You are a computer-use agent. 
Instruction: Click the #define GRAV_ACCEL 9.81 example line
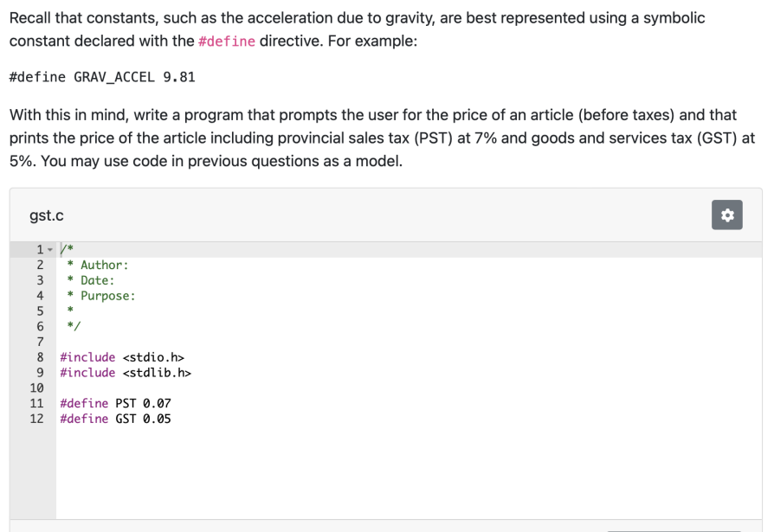pyautogui.click(x=101, y=77)
